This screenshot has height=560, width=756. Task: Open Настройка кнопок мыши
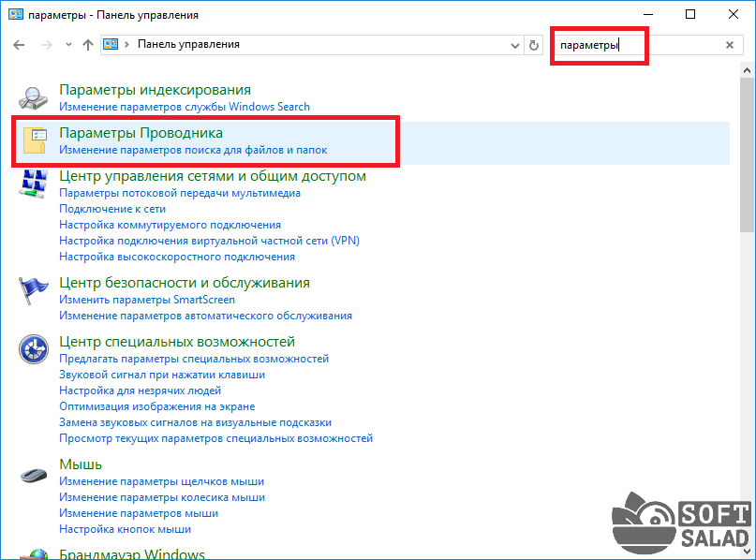coord(125,529)
